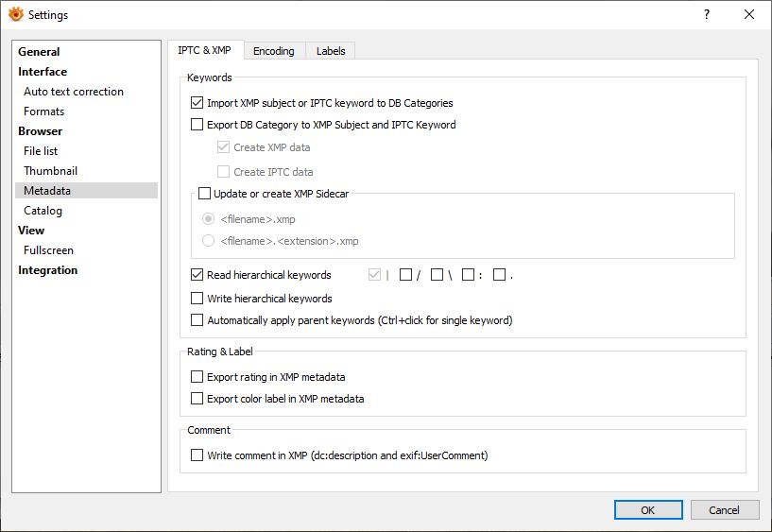Screen dimensions: 772x532
Task: Open the Labels tab
Action: (331, 51)
